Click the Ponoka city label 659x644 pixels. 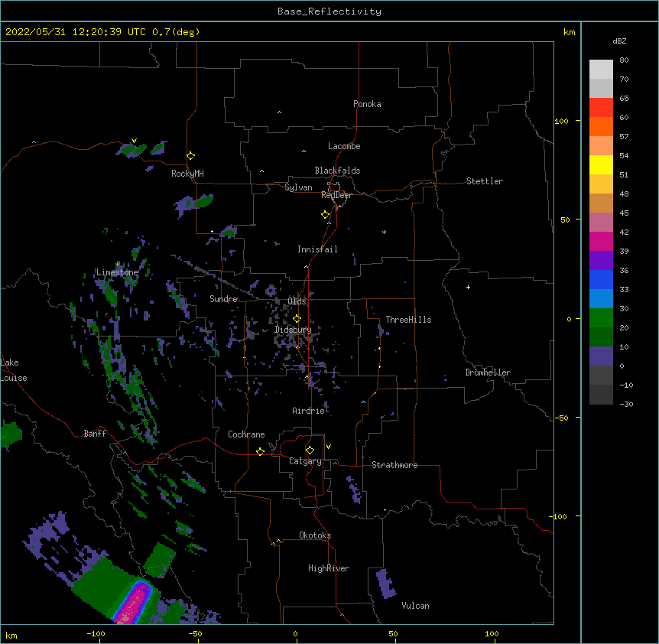(x=367, y=104)
